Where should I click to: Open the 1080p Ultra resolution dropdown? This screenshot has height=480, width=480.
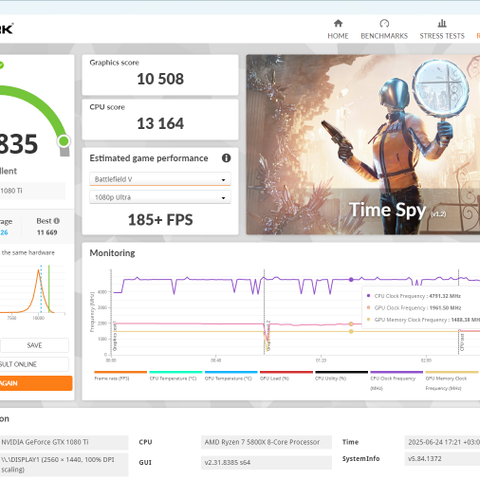160,197
